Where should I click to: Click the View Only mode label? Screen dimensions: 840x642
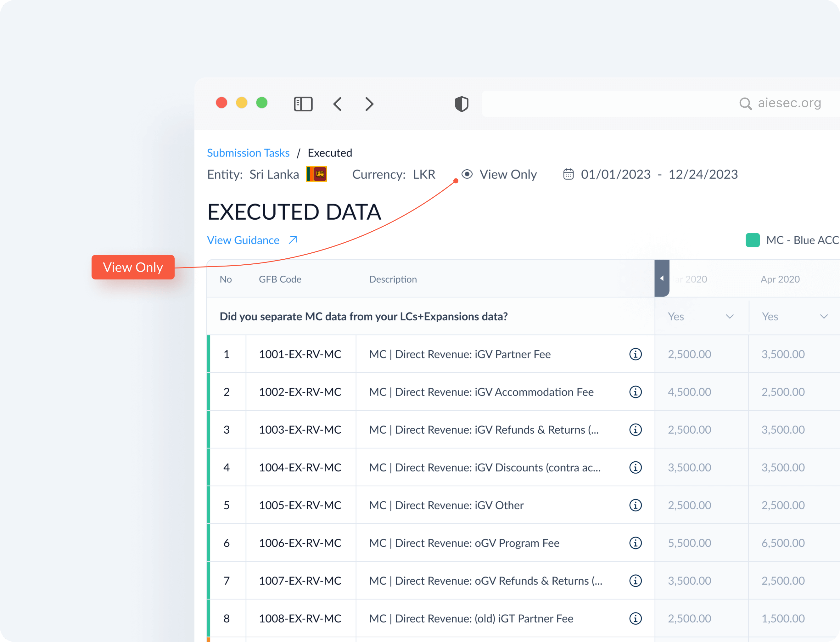coord(508,175)
